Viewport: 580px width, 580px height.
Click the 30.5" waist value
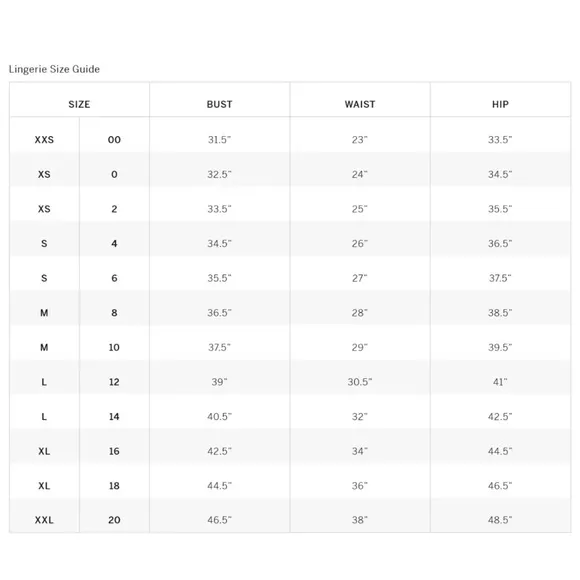[x=360, y=382]
